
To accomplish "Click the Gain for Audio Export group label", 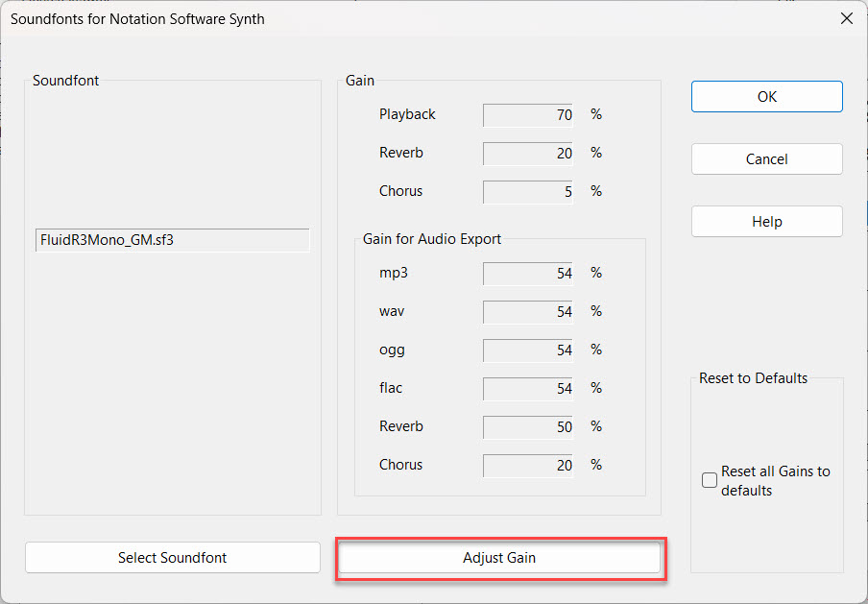I will (432, 239).
